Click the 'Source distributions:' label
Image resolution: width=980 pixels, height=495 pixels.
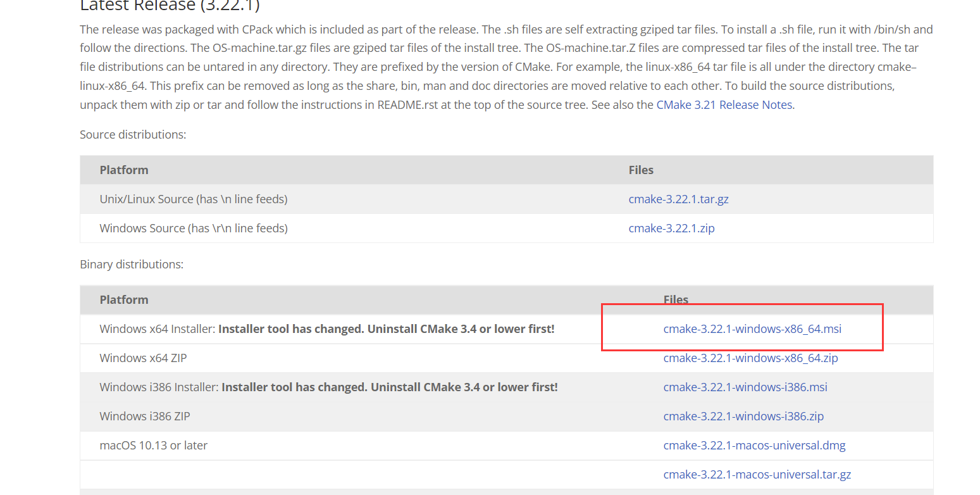[x=133, y=135]
